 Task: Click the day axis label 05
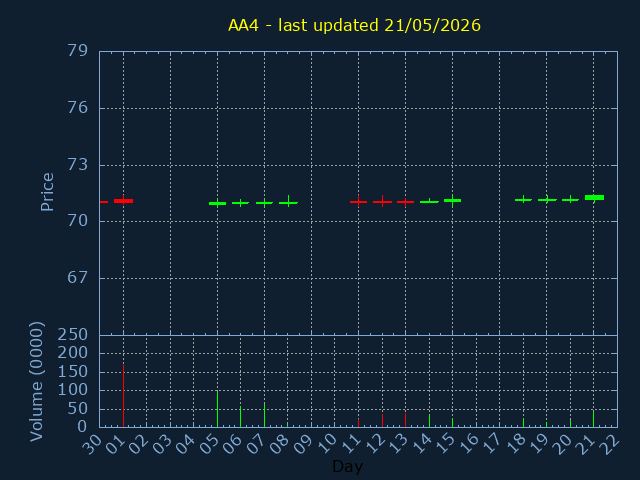click(x=209, y=444)
